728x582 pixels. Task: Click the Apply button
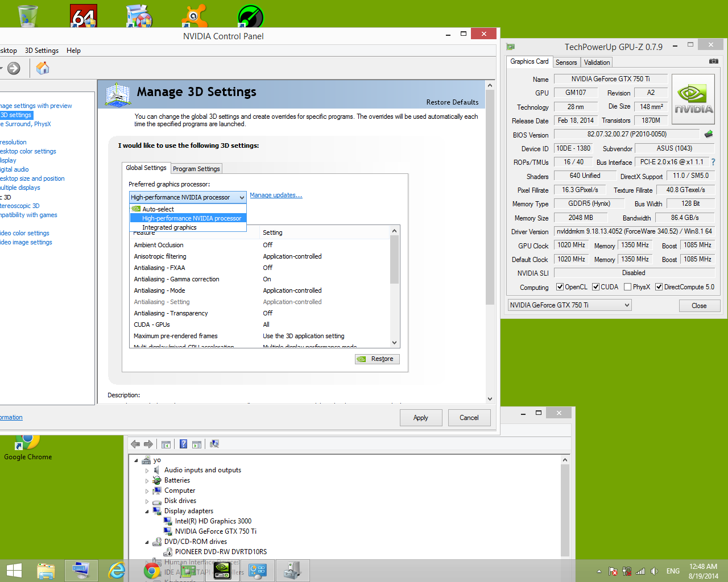point(421,418)
